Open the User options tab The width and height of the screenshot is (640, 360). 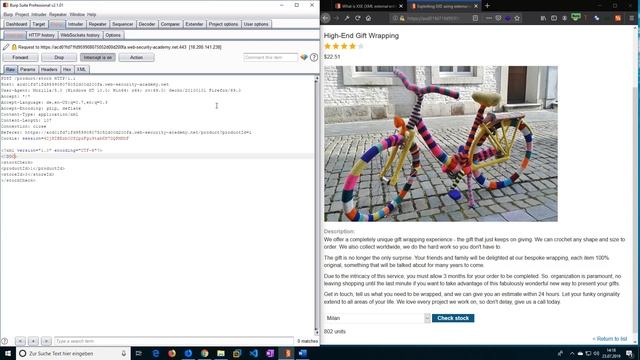256,24
